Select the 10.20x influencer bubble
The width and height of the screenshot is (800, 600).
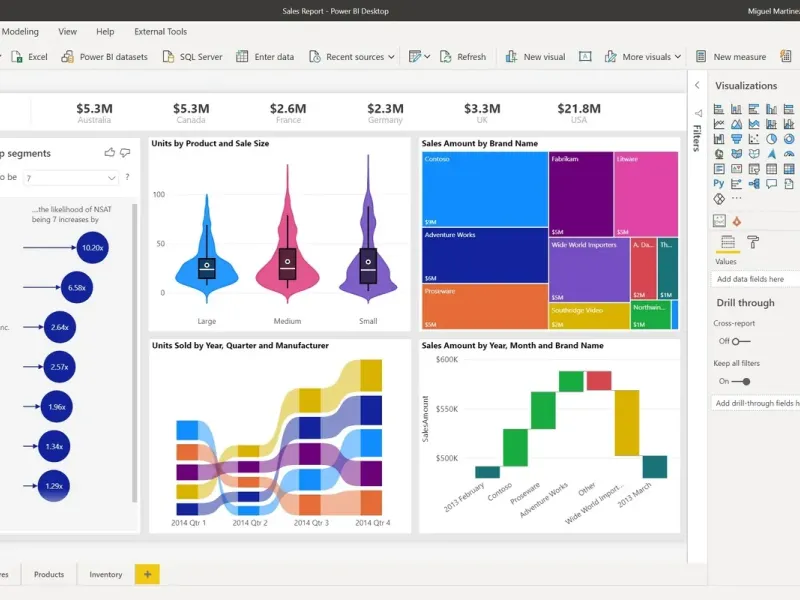point(92,247)
